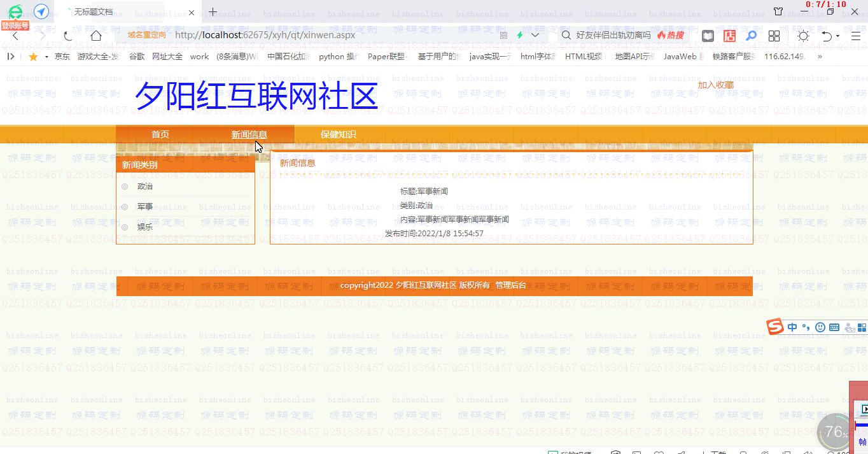Screen dimensions: 868x454
Task: Open the extensions grid icon
Action: click(x=774, y=36)
